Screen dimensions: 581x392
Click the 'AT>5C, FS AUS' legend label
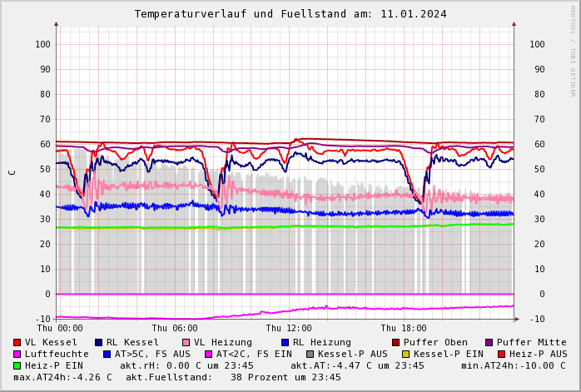pos(152,355)
